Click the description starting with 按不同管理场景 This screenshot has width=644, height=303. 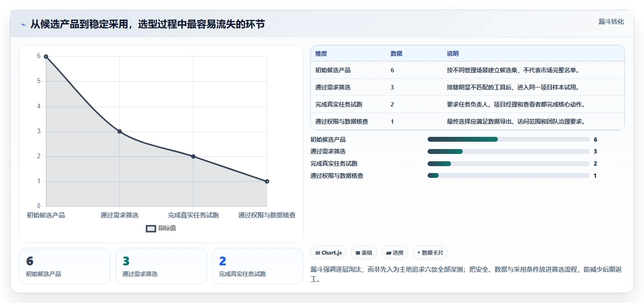513,70
